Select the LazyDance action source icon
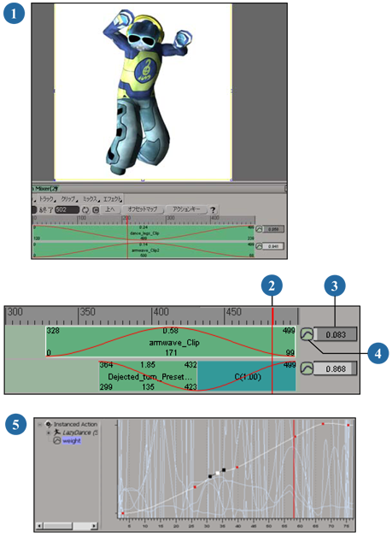This screenshot has height=536, width=392. point(57,433)
